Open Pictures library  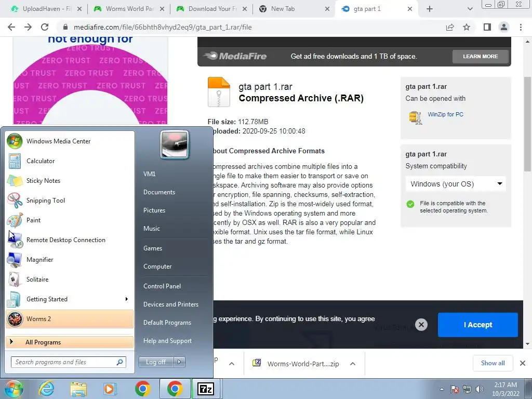click(154, 210)
